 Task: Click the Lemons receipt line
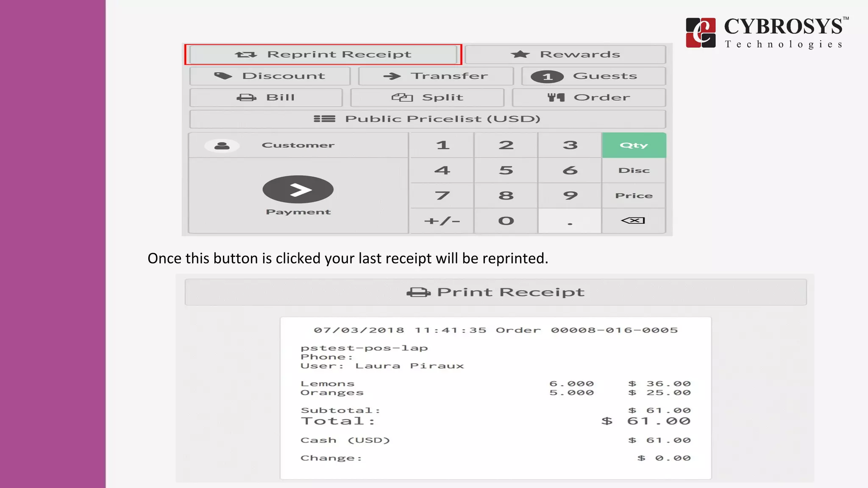[x=495, y=384]
